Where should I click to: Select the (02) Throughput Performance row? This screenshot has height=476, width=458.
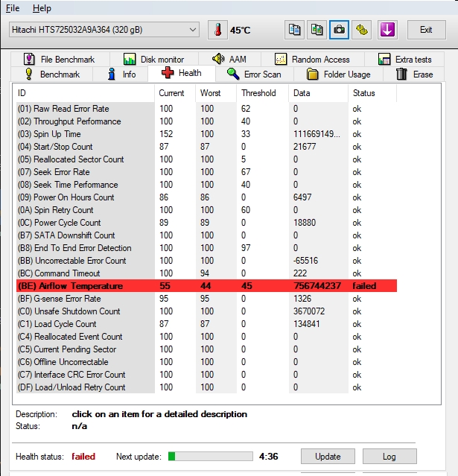coord(206,121)
